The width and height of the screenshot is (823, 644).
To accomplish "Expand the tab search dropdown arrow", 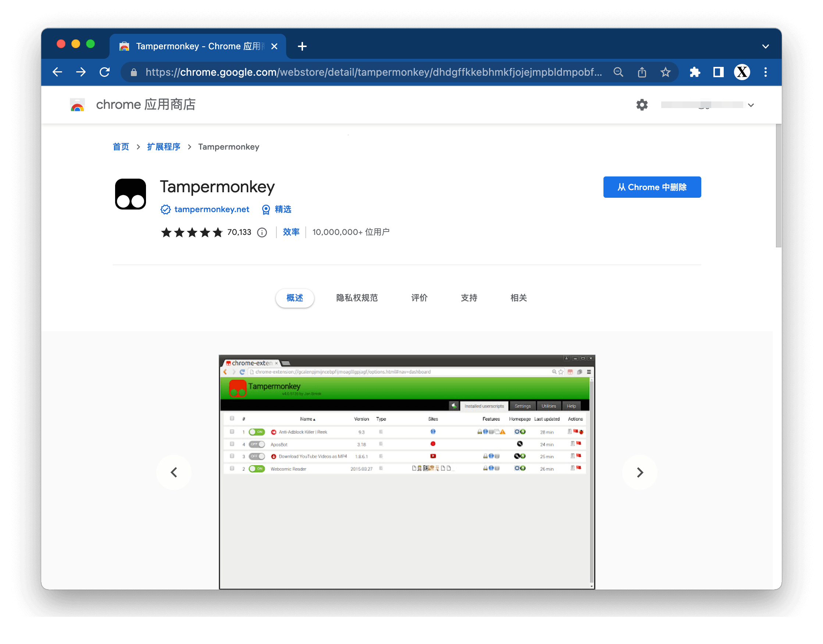I will (x=765, y=46).
